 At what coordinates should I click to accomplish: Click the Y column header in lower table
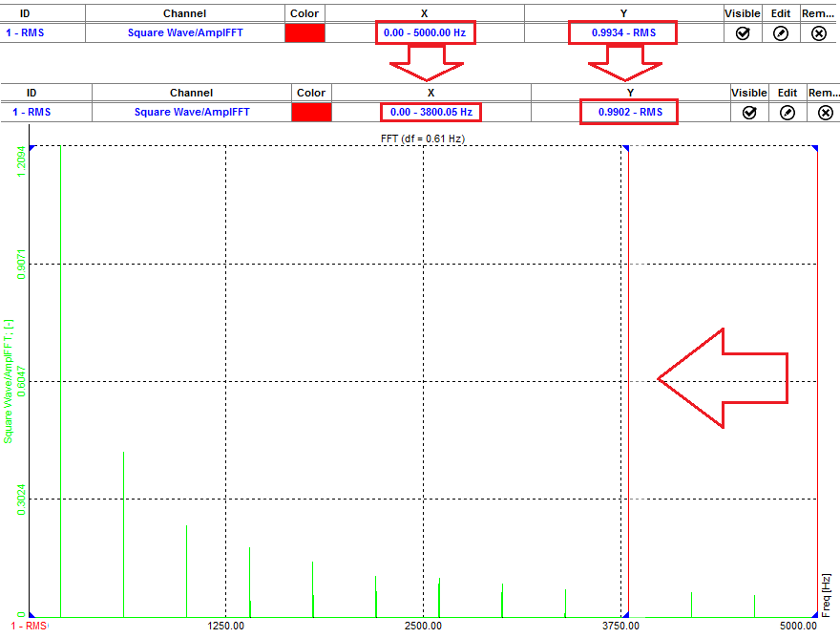click(x=631, y=93)
